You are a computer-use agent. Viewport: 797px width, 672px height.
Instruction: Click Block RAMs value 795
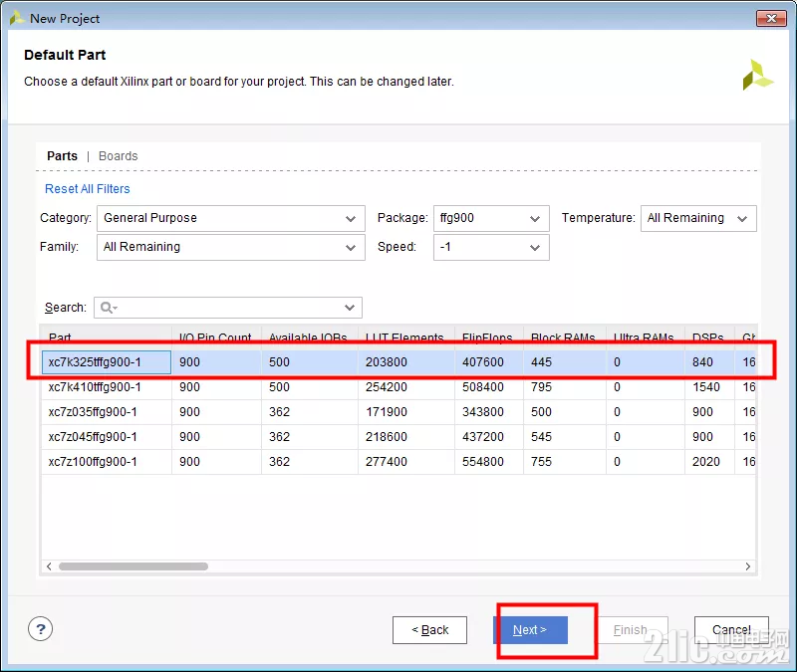(541, 387)
